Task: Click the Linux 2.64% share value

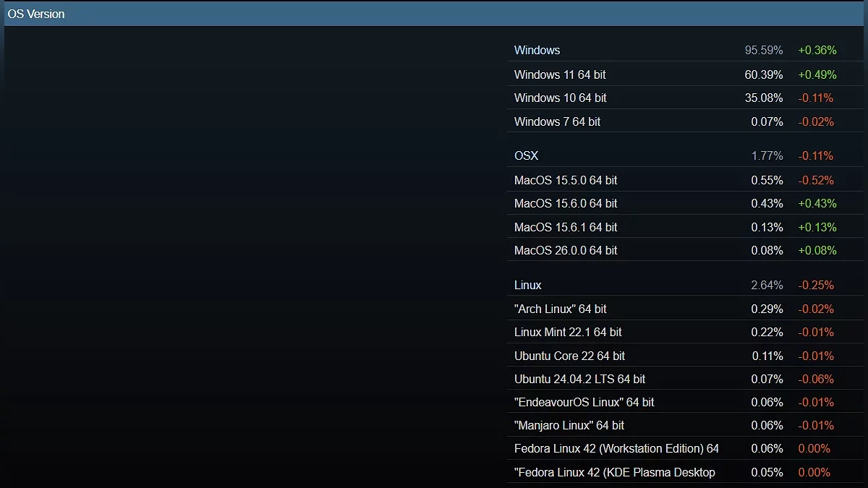Action: [767, 285]
